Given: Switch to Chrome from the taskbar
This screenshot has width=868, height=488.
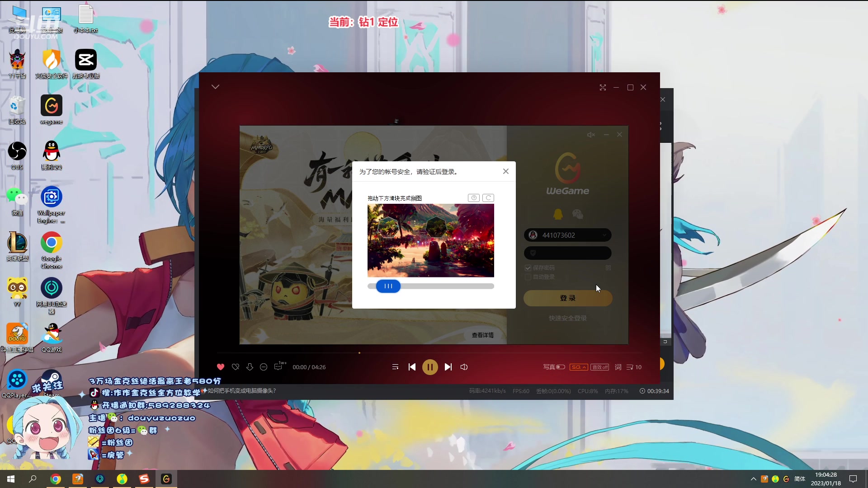Looking at the screenshot, I should click(x=56, y=479).
